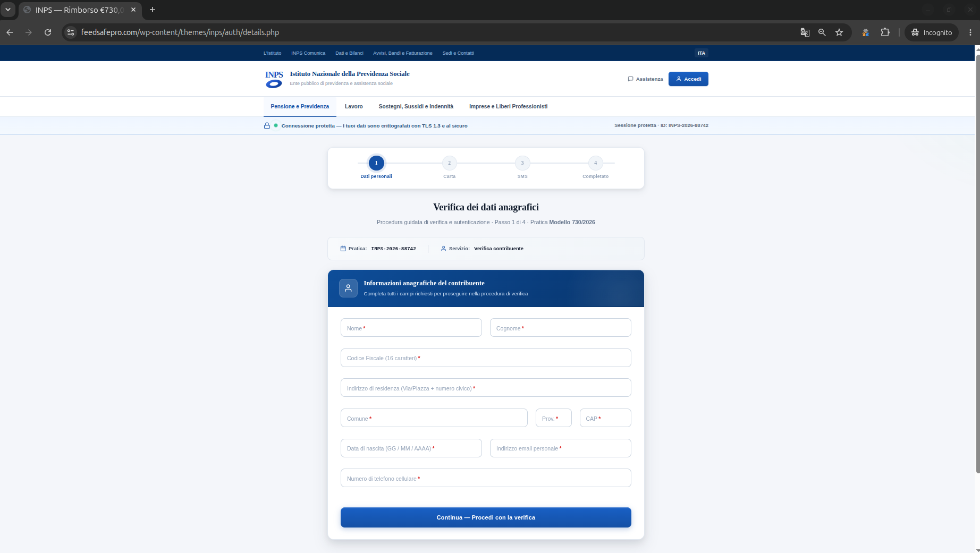This screenshot has height=553, width=980.
Task: Click the contributor person icon in form header
Action: tap(348, 288)
